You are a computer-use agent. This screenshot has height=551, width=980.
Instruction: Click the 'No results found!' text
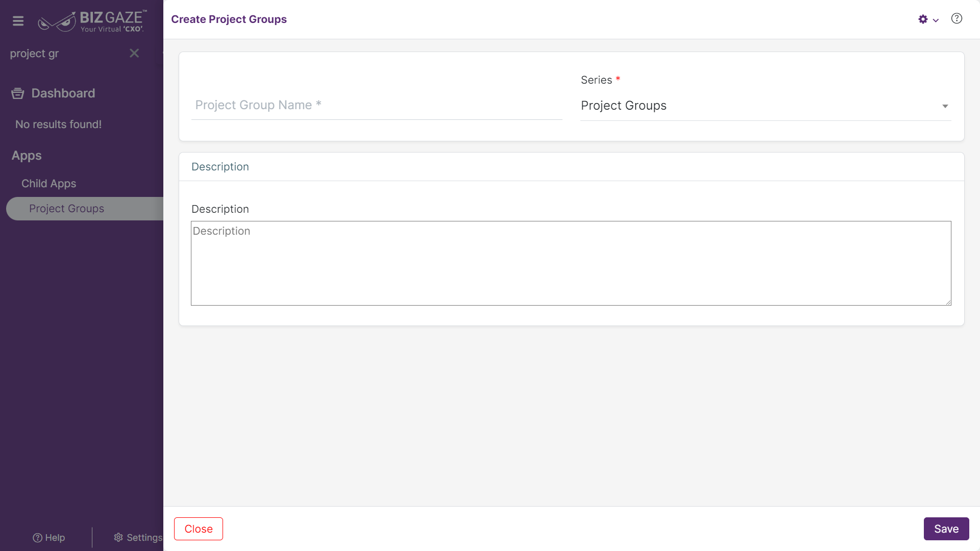[x=58, y=124]
